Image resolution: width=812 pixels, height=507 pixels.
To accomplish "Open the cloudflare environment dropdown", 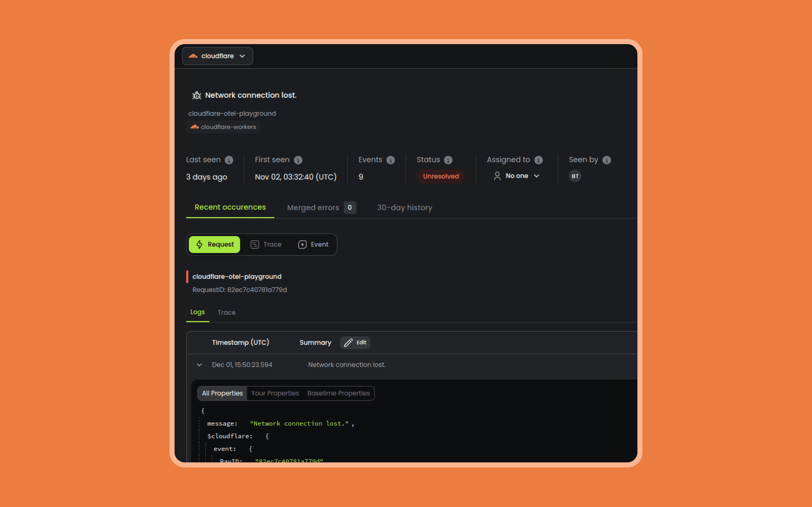I will point(217,56).
